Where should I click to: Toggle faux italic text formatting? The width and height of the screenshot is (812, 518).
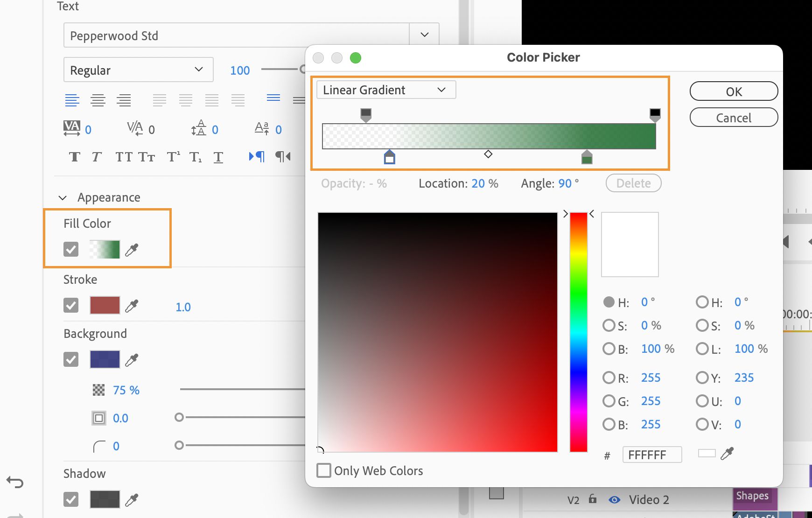[96, 157]
